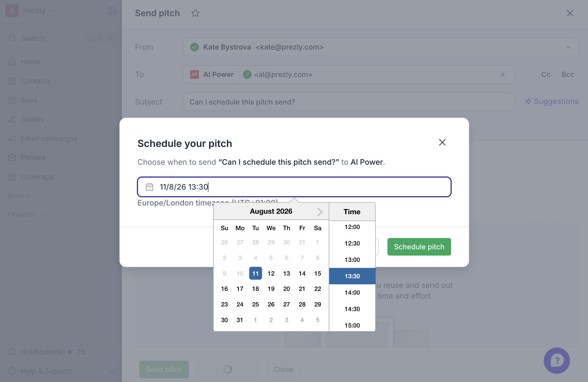This screenshot has width=588, height=382.
Task: Select 12:30 in the time list
Action: pyautogui.click(x=352, y=243)
